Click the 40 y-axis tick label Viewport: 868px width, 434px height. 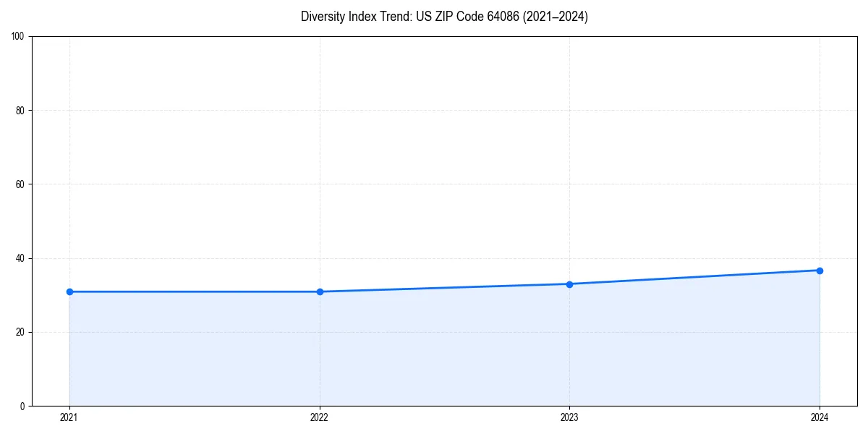coord(20,256)
